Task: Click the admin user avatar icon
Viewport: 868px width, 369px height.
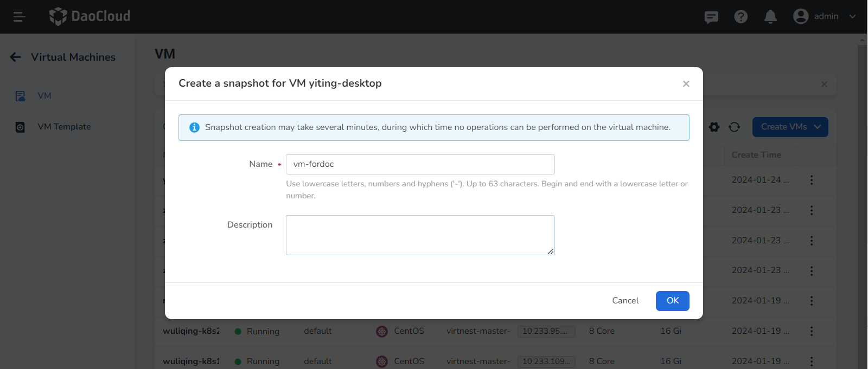Action: point(800,16)
